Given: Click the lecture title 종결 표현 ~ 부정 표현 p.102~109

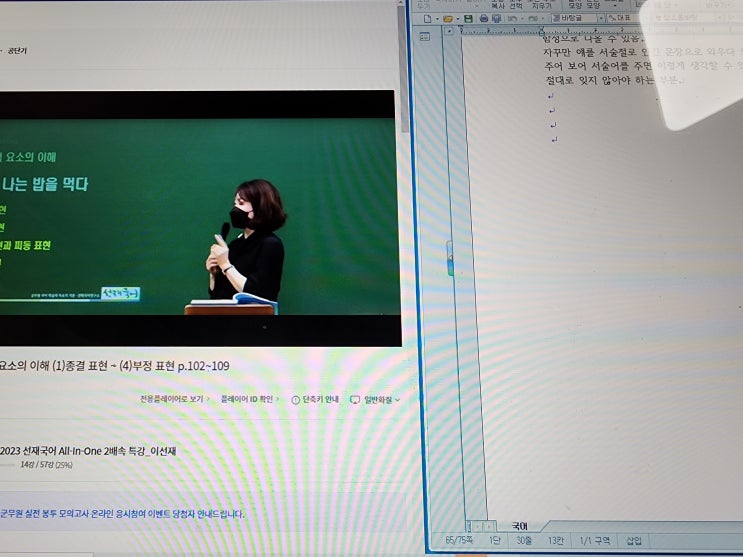Looking at the screenshot, I should [x=115, y=365].
